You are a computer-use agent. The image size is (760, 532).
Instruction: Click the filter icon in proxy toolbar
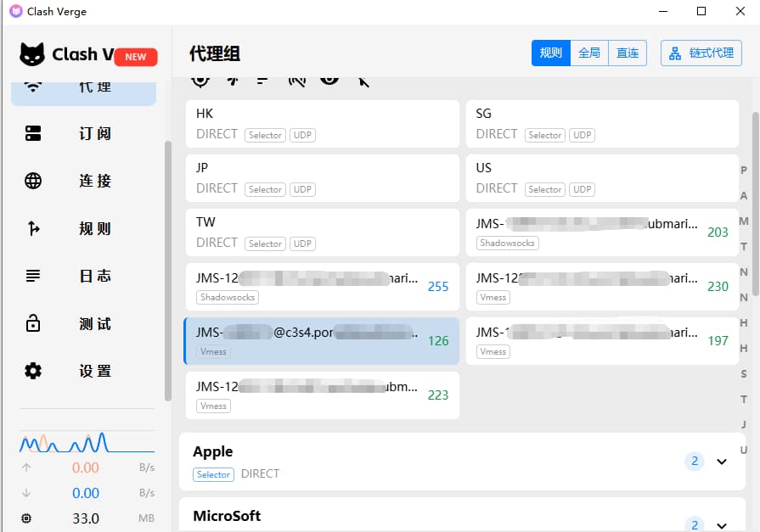click(x=363, y=81)
